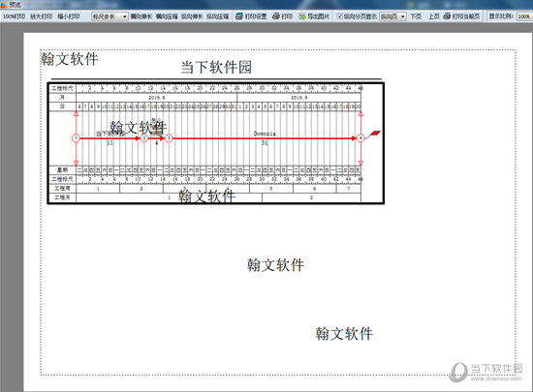Viewport: 533px width, 392px height.
Task: Click the preview window app icon
Action: tap(4, 5)
